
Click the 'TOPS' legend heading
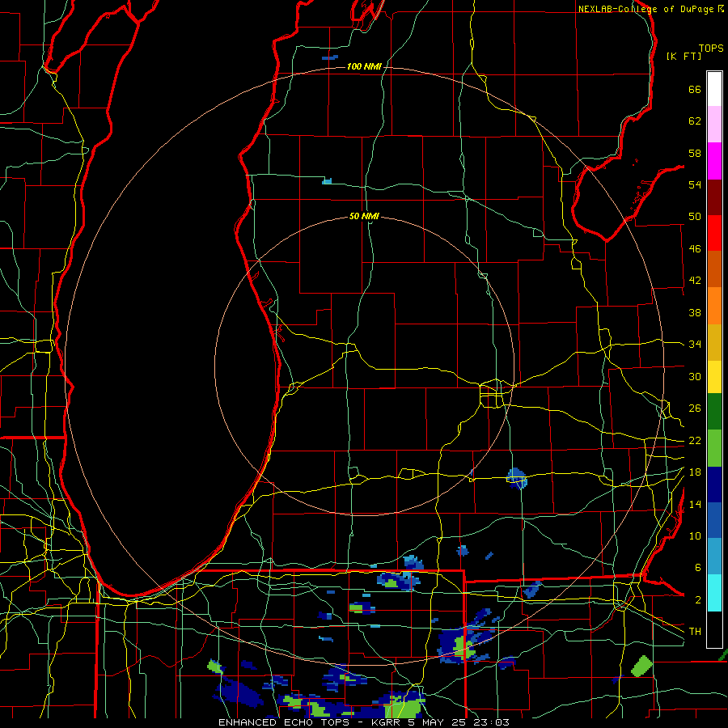pyautogui.click(x=711, y=49)
